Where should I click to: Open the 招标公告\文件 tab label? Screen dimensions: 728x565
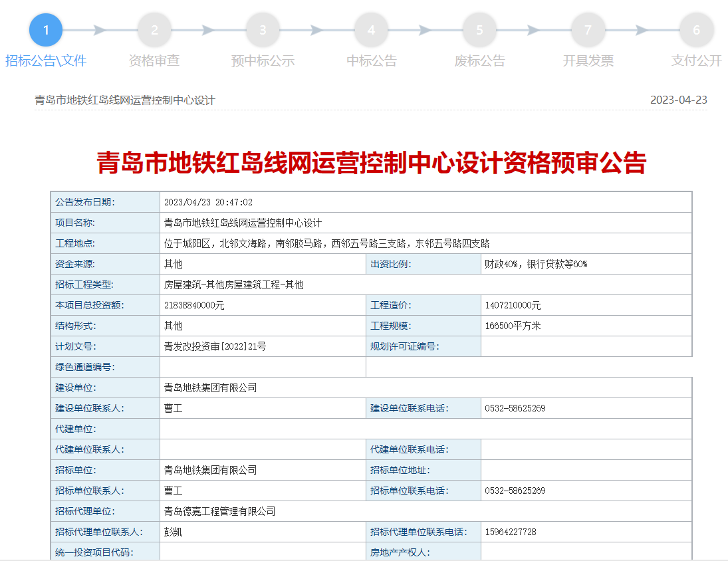45,60
